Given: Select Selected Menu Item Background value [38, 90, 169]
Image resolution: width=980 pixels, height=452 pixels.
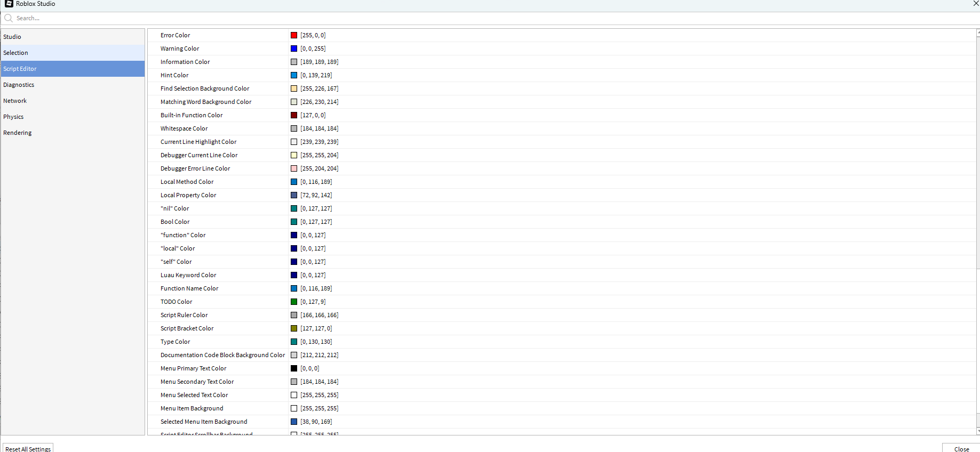Looking at the screenshot, I should click(x=316, y=422).
